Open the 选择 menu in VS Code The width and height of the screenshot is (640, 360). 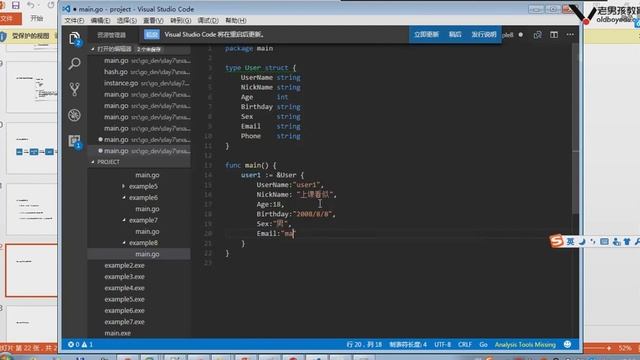[127, 20]
